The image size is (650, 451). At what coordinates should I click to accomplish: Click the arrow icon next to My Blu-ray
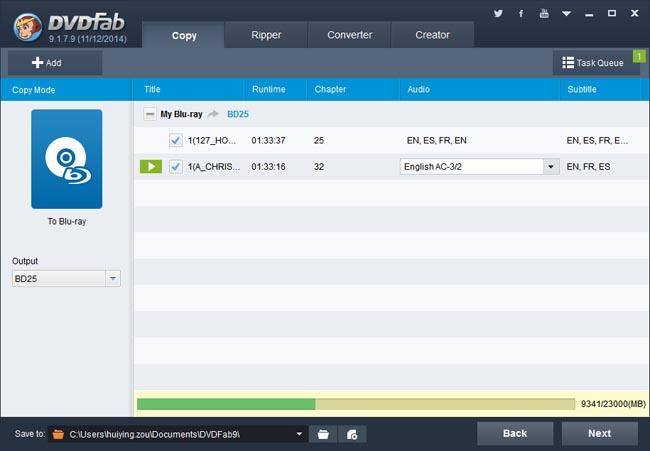coord(213,114)
